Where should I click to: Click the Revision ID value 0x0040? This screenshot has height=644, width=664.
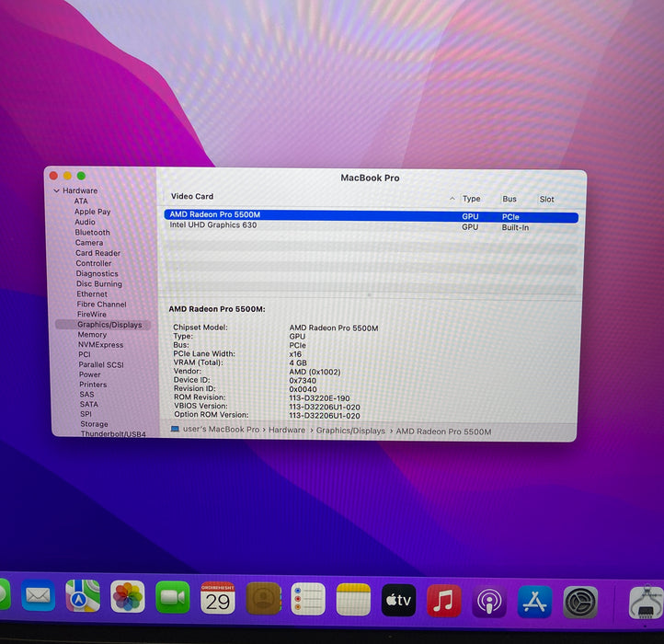(303, 389)
